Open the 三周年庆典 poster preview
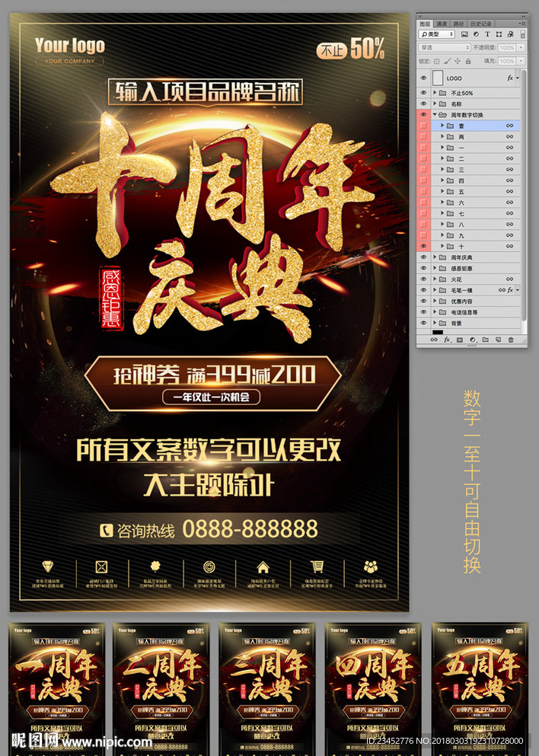Image resolution: width=539 pixels, height=756 pixels. pyautogui.click(x=267, y=688)
